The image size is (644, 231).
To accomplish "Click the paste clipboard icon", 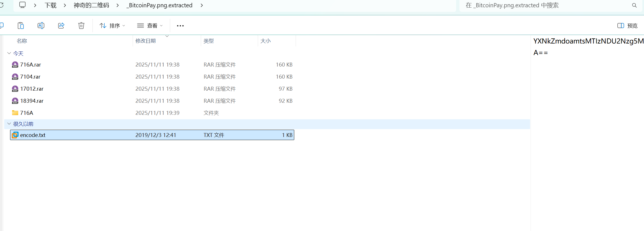I will pos(21,26).
